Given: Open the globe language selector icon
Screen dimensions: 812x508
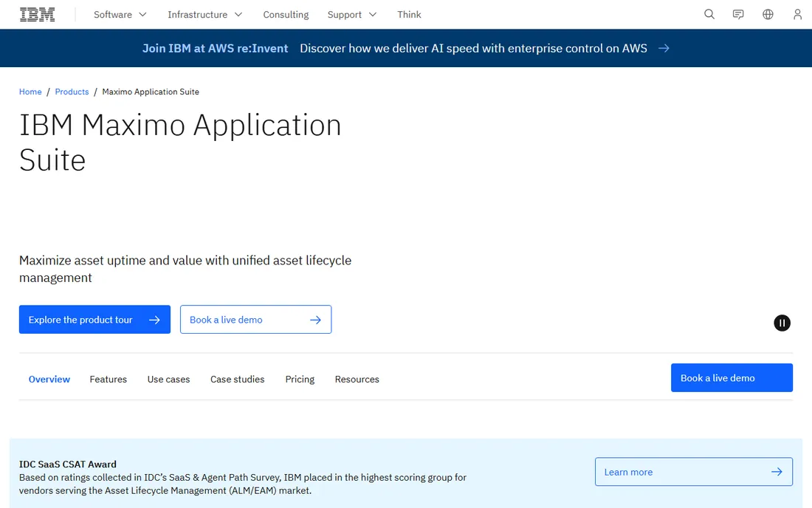Looking at the screenshot, I should (x=768, y=15).
